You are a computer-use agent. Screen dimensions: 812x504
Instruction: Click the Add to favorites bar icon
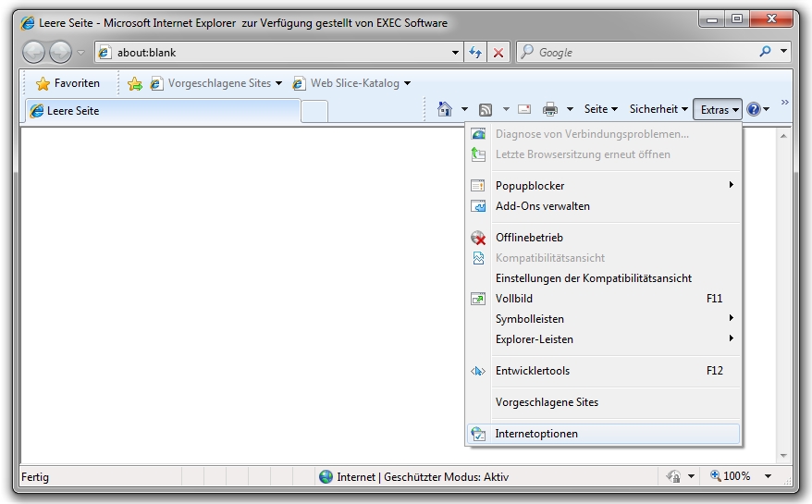click(x=135, y=83)
